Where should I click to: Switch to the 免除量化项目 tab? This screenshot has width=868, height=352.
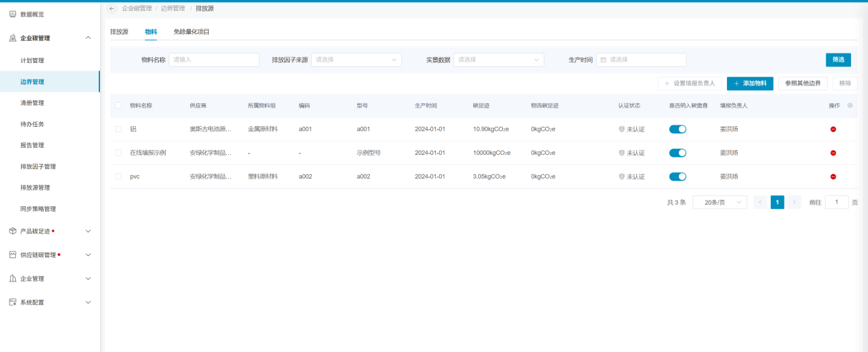coord(191,32)
